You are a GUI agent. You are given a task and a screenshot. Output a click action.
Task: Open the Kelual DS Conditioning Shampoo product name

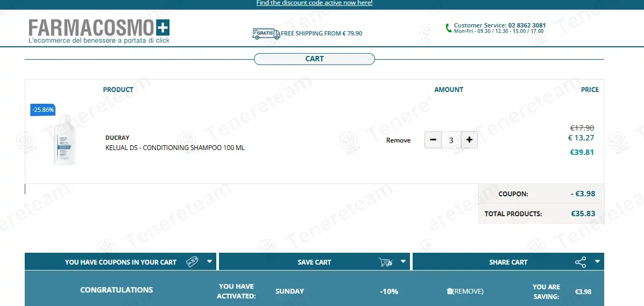175,147
